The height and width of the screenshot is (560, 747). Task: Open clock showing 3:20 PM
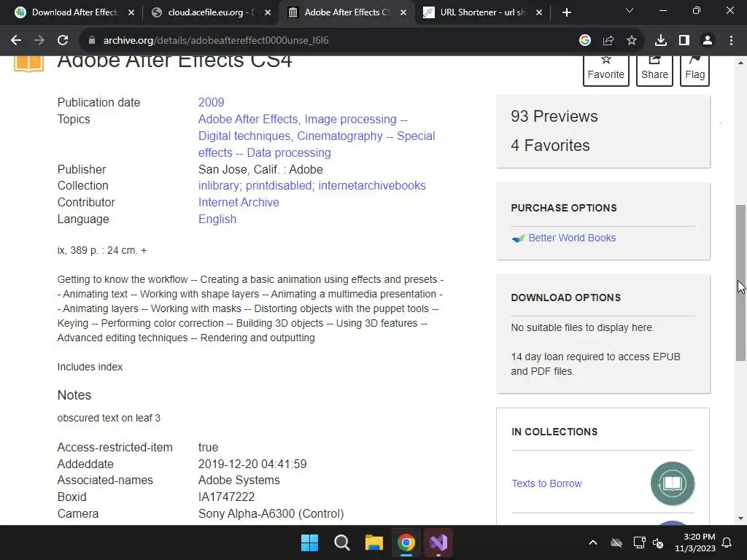point(695,542)
